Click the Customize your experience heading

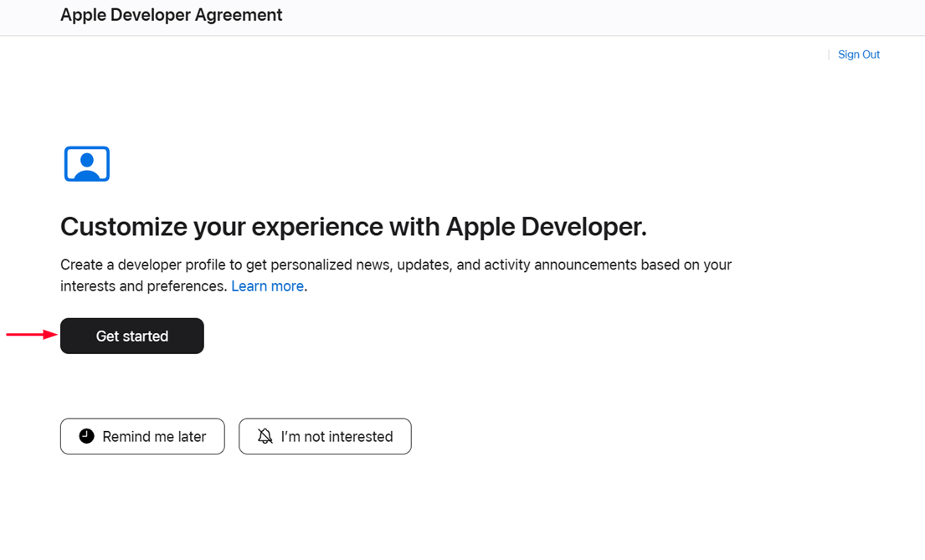(353, 227)
